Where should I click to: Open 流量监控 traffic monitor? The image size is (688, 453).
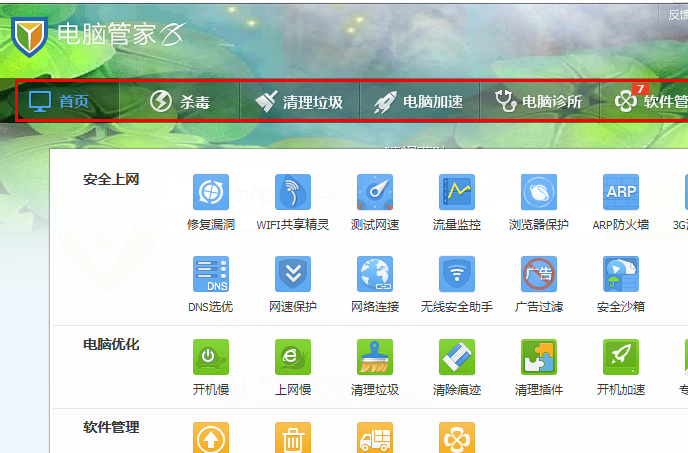[x=456, y=192]
